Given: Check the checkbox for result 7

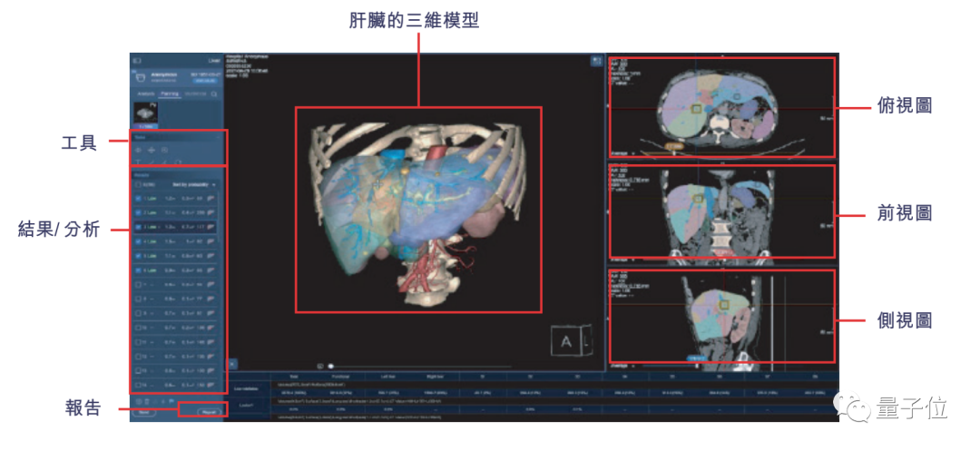Looking at the screenshot, I should pos(138,284).
